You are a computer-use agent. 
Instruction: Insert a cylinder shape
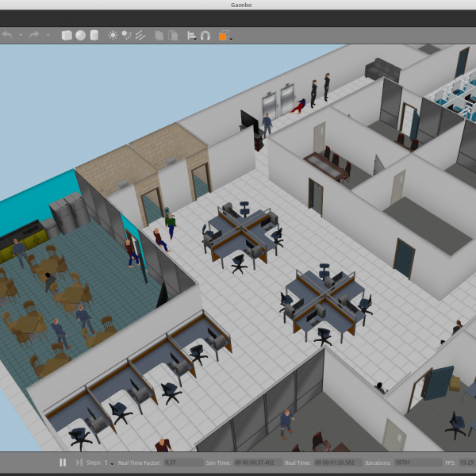click(94, 35)
